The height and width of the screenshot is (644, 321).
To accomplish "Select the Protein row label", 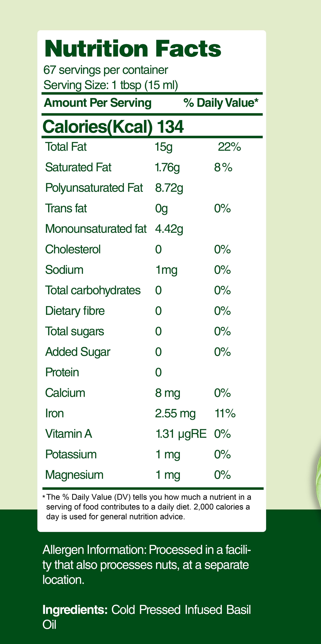I will pos(62,373).
